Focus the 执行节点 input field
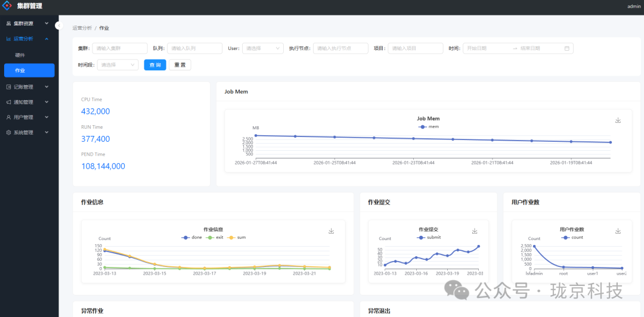Screen dimensions: 644x317 click(x=340, y=48)
